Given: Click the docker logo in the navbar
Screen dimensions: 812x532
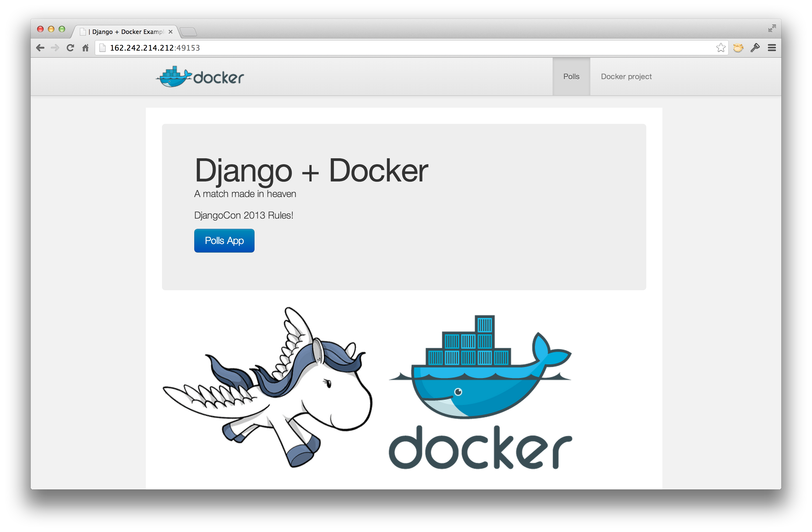Looking at the screenshot, I should [x=200, y=77].
